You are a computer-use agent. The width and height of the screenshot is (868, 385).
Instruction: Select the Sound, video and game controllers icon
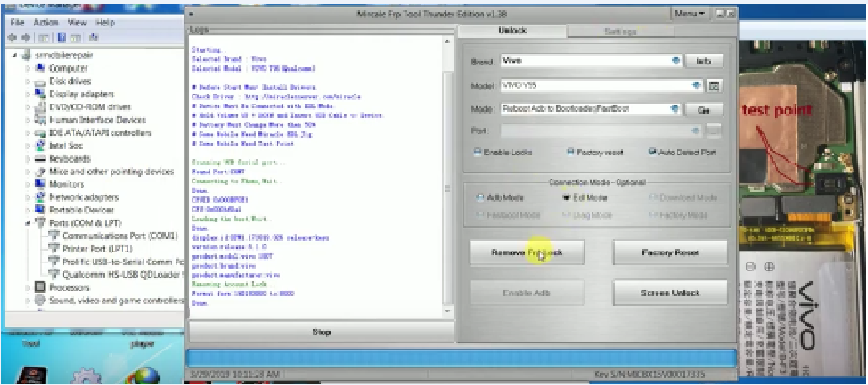click(40, 301)
